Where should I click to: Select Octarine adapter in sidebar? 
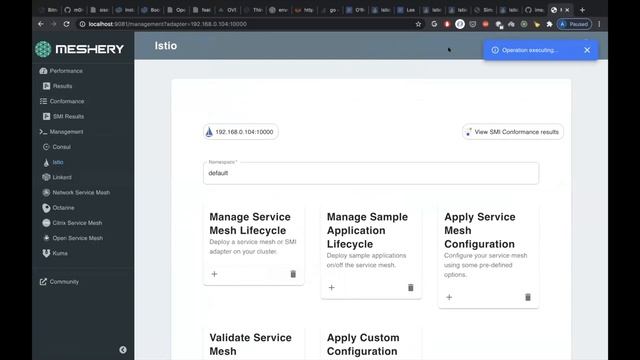point(63,208)
